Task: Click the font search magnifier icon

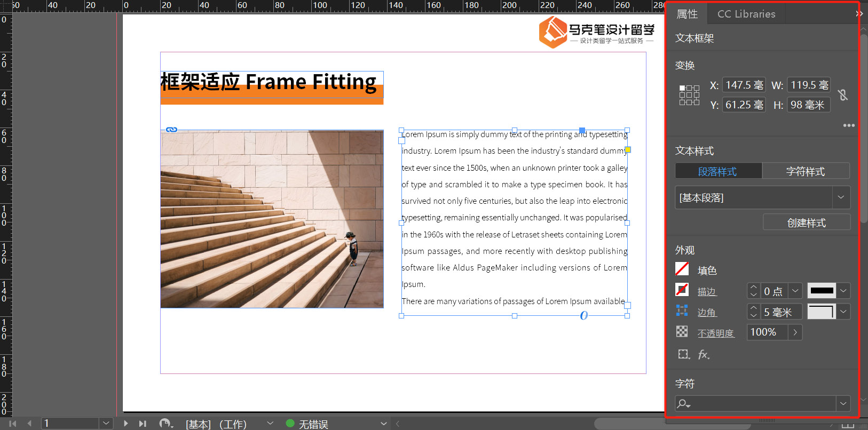Action: coord(683,404)
